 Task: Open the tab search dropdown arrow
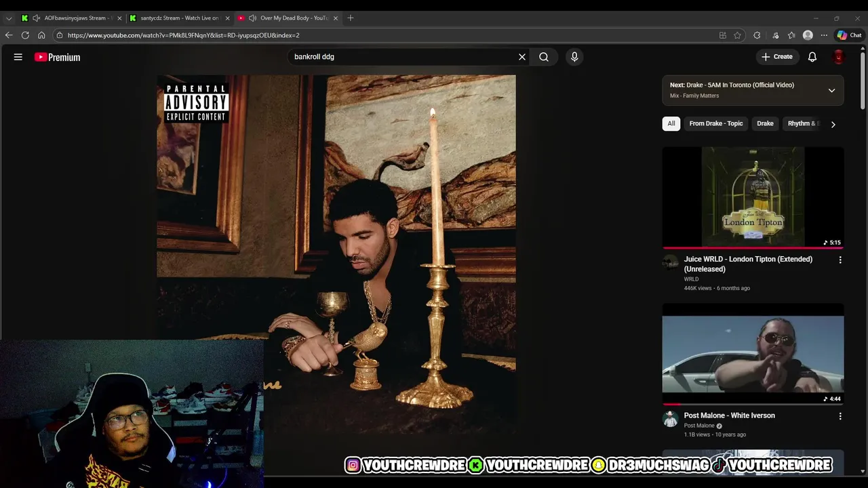pos(9,18)
